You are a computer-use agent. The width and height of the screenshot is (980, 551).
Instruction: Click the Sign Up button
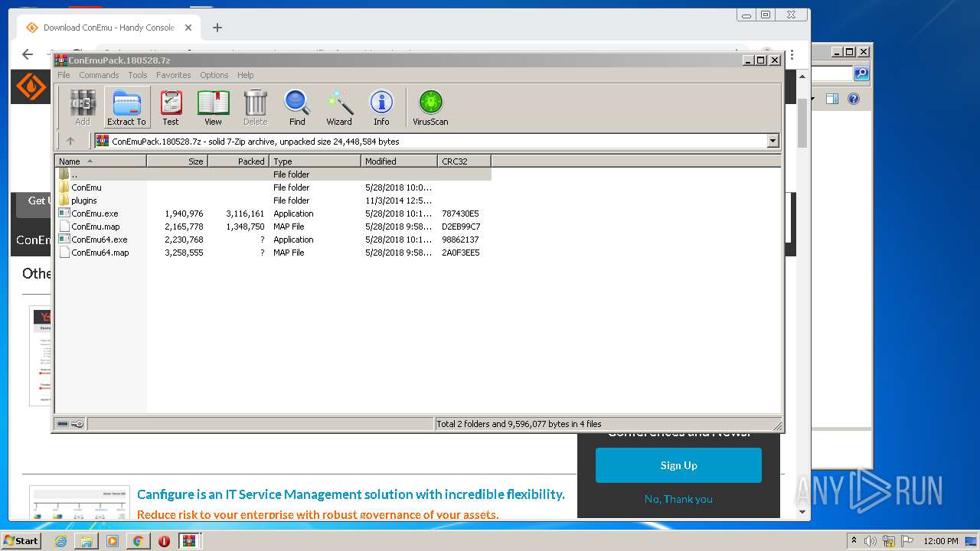coord(678,465)
